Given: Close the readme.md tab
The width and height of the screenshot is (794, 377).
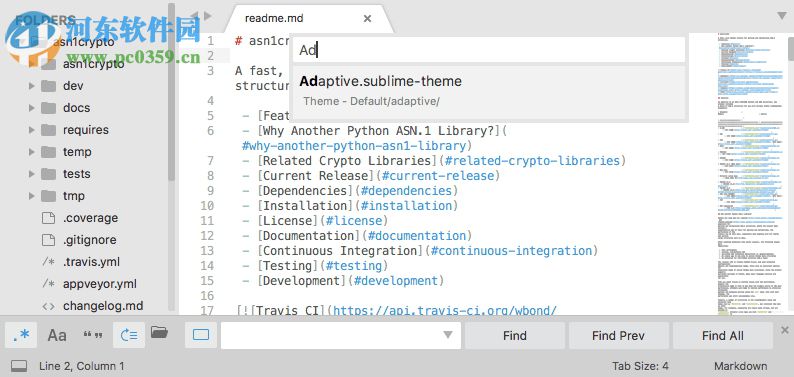Looking at the screenshot, I should pos(368,19).
